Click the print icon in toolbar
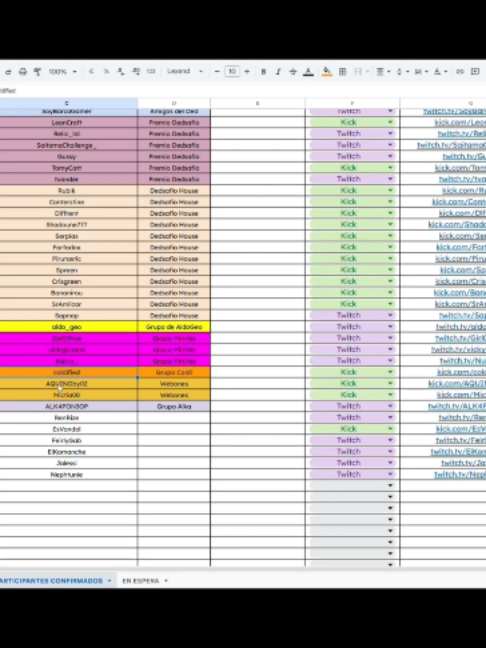486x648 pixels. pyautogui.click(x=23, y=72)
